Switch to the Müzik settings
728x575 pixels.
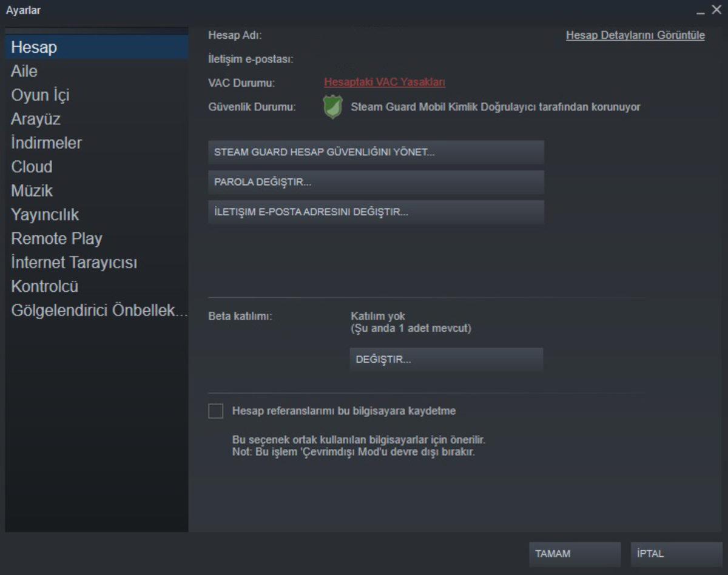coord(30,190)
